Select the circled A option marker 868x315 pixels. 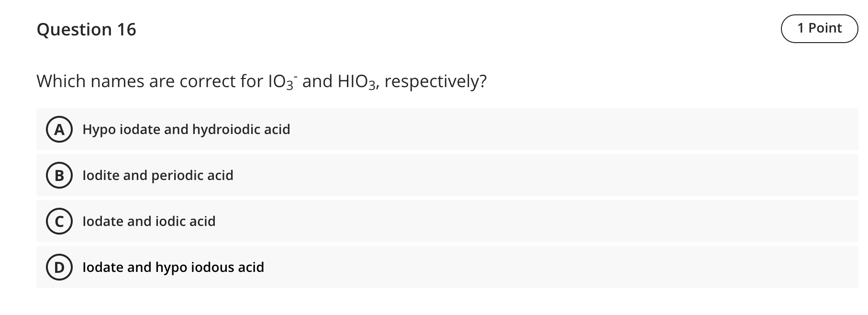pos(59,129)
